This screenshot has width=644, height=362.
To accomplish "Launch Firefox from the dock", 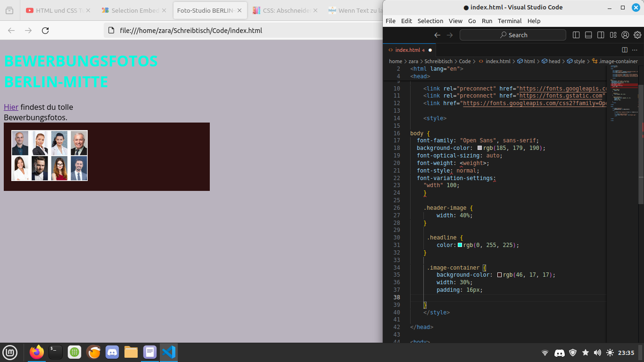I will tap(36, 352).
